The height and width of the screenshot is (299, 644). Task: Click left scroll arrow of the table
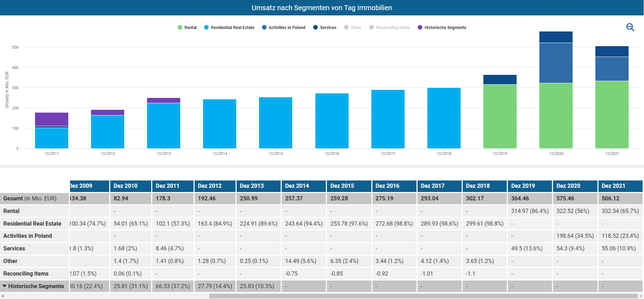tap(3, 296)
